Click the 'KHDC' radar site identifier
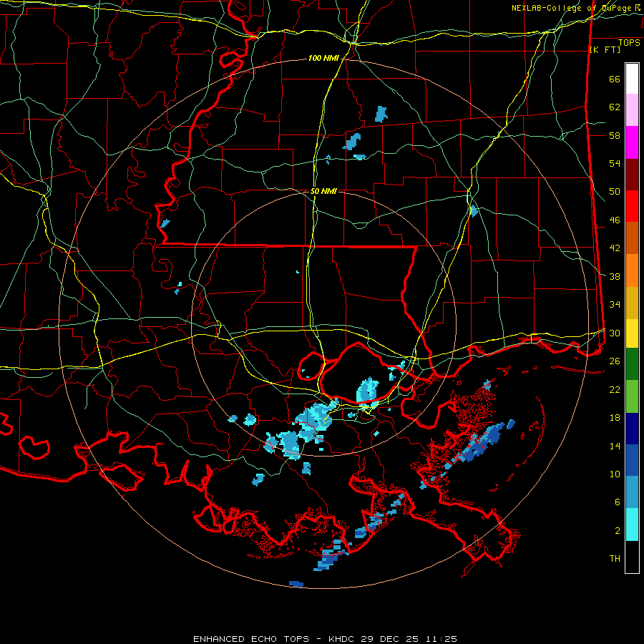The width and height of the screenshot is (644, 644). (342, 639)
